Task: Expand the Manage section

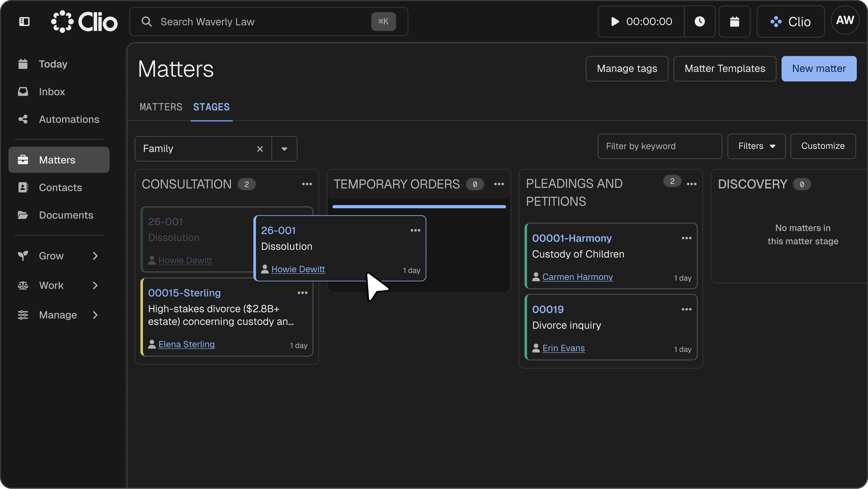Action: point(59,315)
